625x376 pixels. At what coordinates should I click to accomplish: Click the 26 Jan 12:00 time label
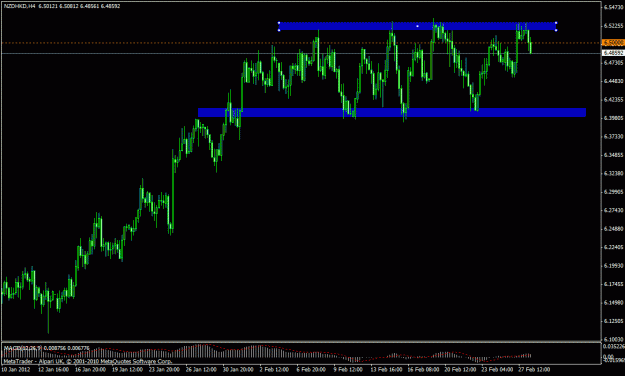click(201, 370)
